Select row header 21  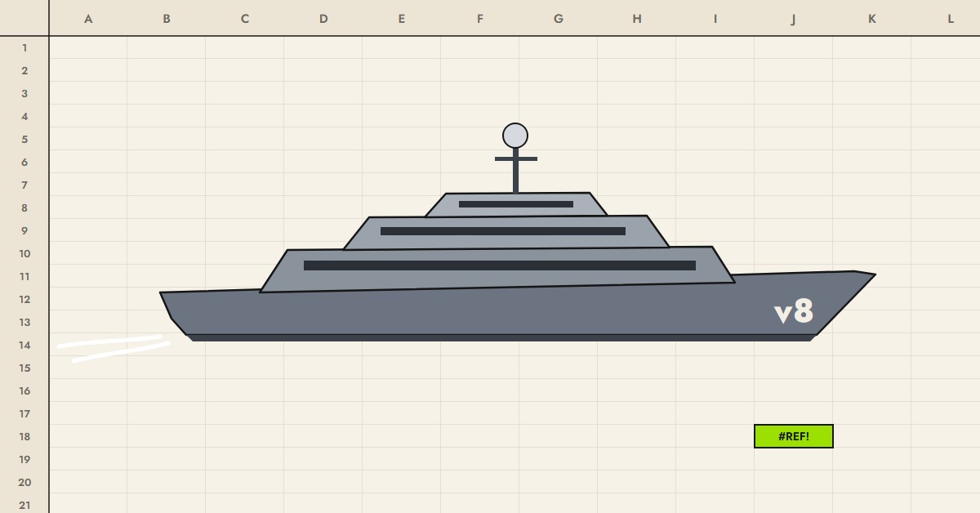pyautogui.click(x=24, y=503)
